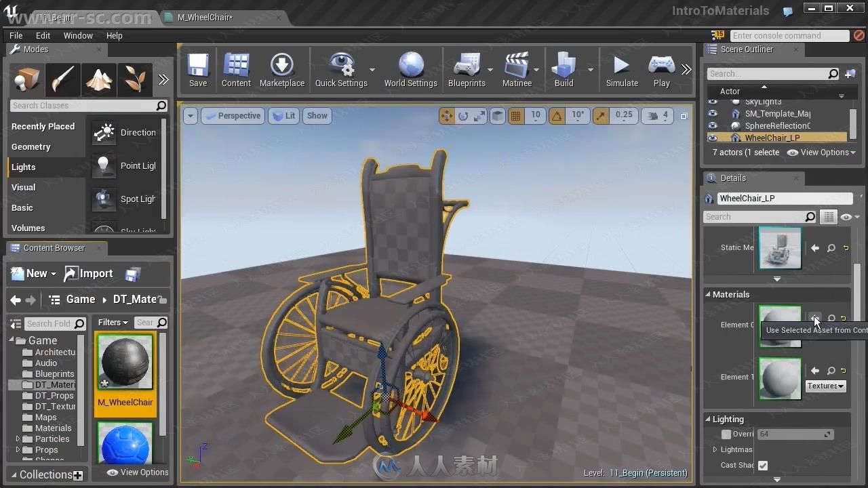Use selected asset for Element 0 material
868x488 pixels.
815,319
